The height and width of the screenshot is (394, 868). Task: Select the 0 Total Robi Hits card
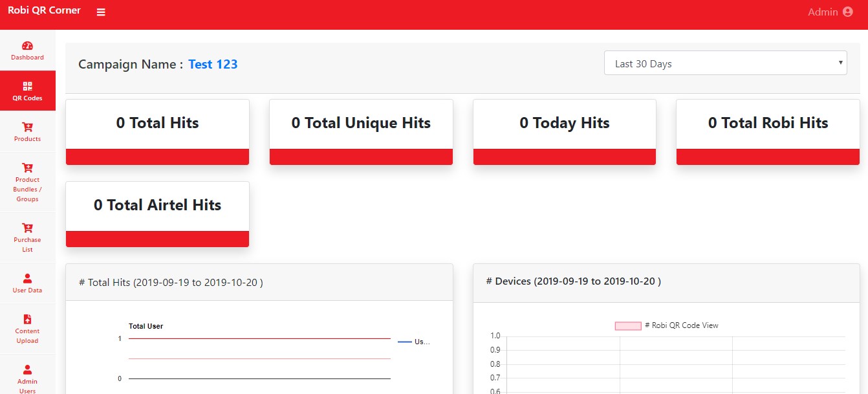[768, 132]
